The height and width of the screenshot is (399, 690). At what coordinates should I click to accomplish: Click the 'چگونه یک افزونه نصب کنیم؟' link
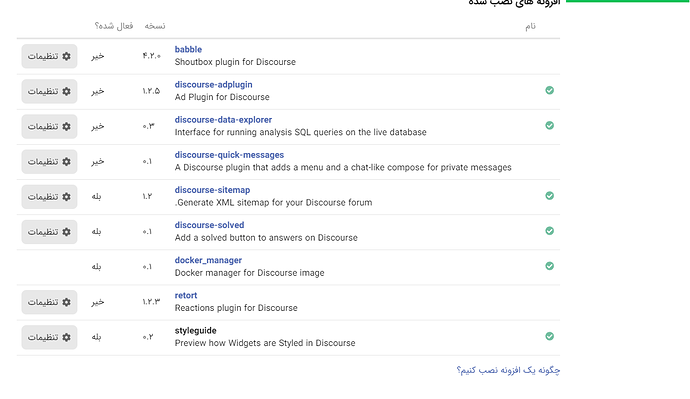click(x=508, y=370)
